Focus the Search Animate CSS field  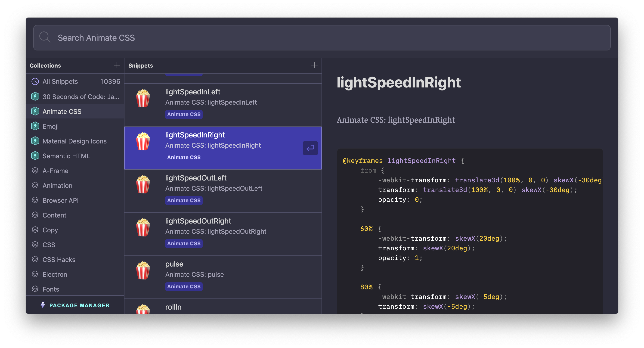(322, 38)
